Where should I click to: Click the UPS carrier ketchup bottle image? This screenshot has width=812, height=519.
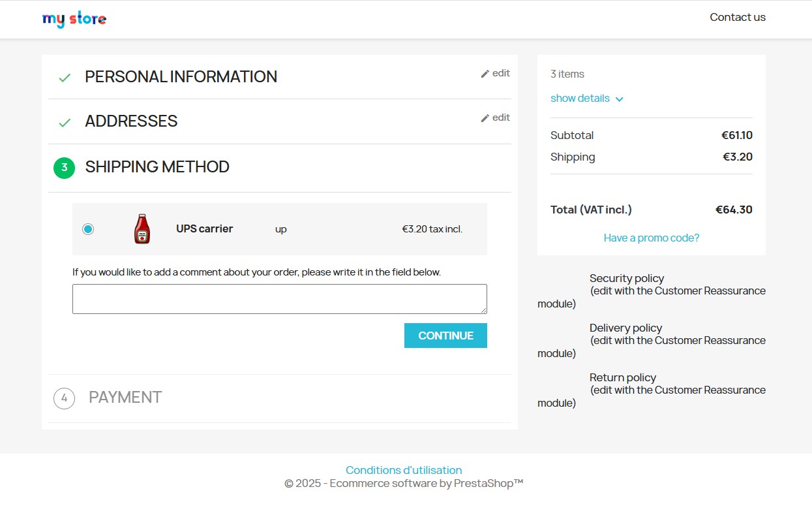[x=142, y=229]
